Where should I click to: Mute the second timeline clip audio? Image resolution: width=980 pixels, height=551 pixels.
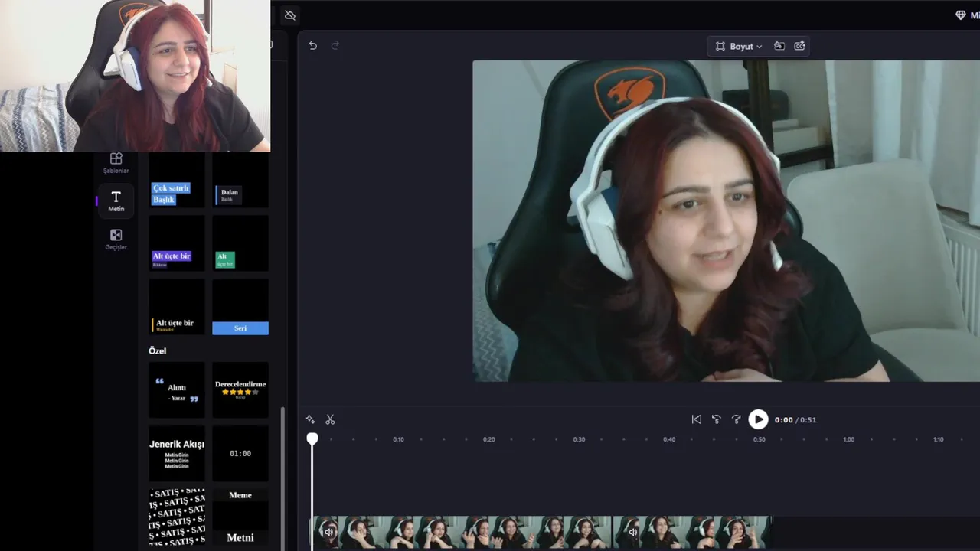(x=632, y=532)
